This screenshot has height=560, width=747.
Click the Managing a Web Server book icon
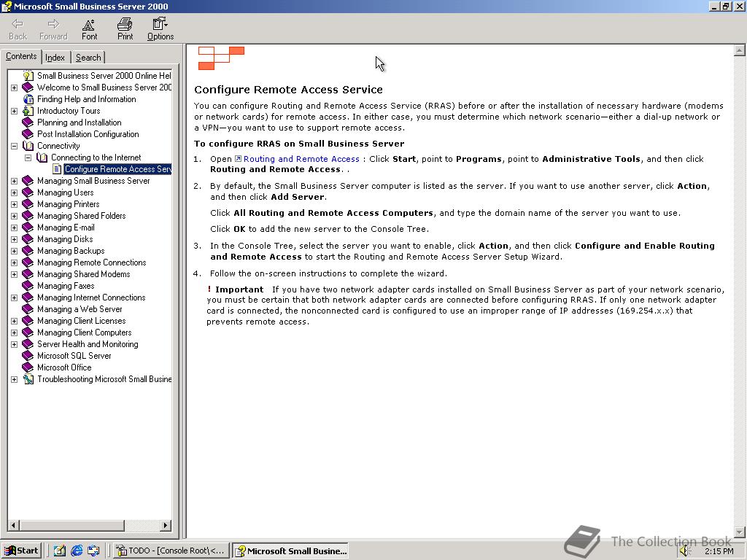pos(28,309)
